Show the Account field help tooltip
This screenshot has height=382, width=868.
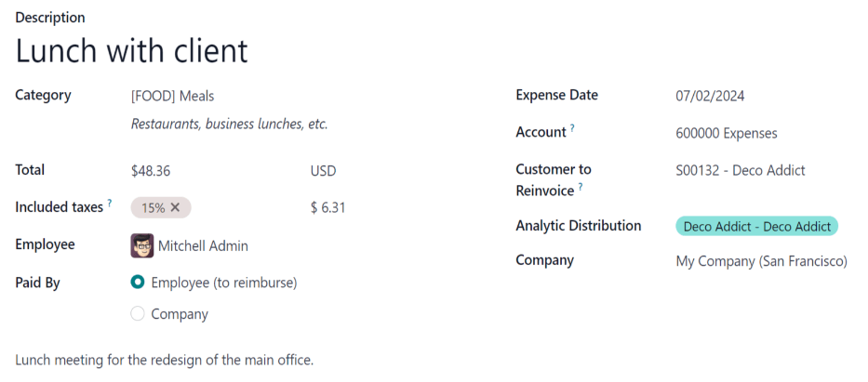572,128
